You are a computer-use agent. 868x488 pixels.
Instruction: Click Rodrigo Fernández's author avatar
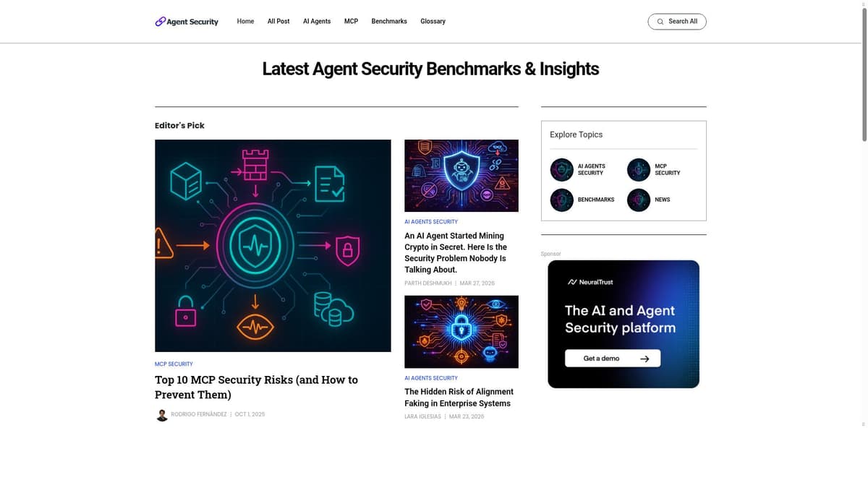162,414
